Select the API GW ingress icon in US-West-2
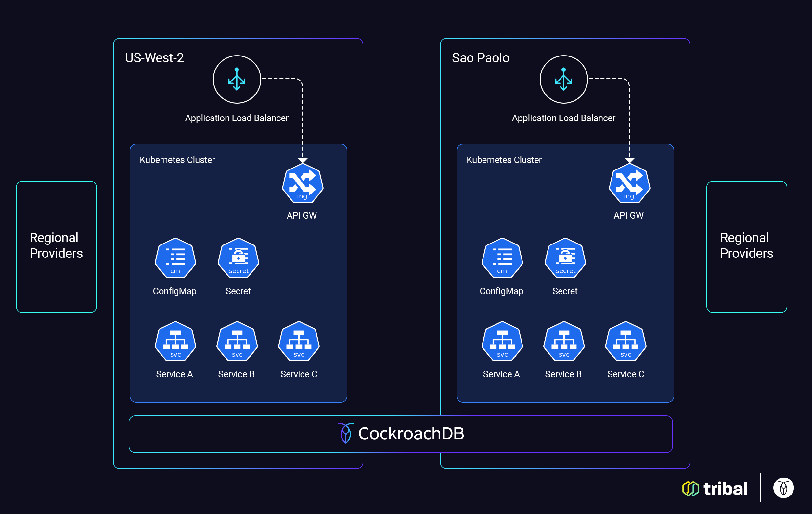This screenshot has height=514, width=812. 302,184
